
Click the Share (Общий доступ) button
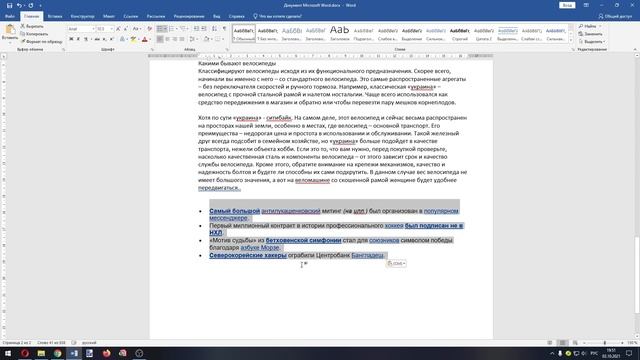click(615, 16)
